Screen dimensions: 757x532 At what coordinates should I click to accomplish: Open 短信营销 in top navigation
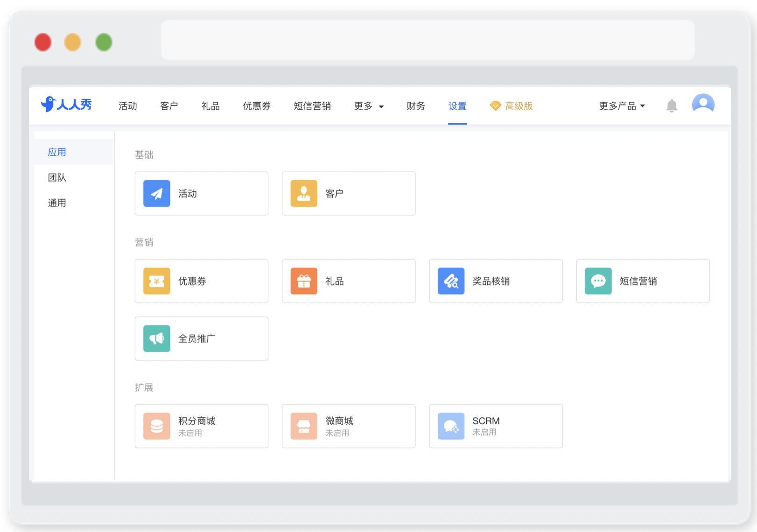tap(312, 106)
